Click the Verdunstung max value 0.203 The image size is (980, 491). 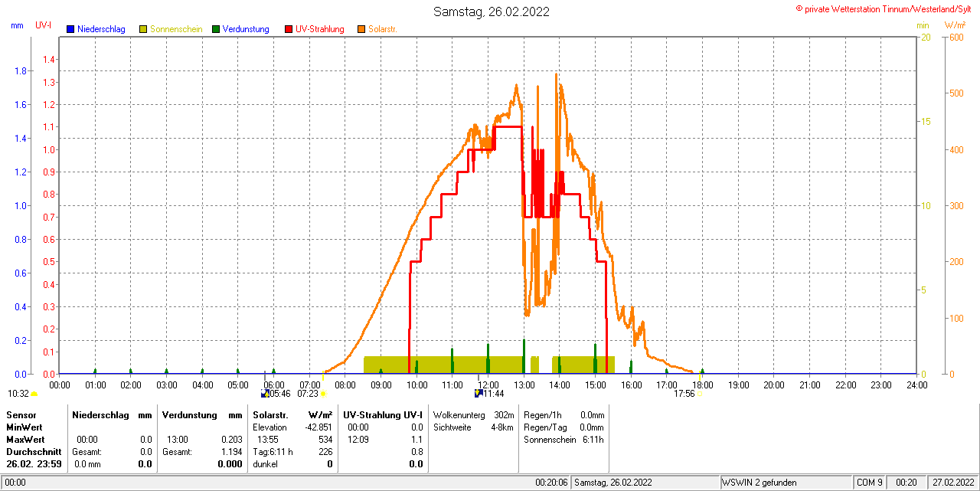[x=231, y=440]
